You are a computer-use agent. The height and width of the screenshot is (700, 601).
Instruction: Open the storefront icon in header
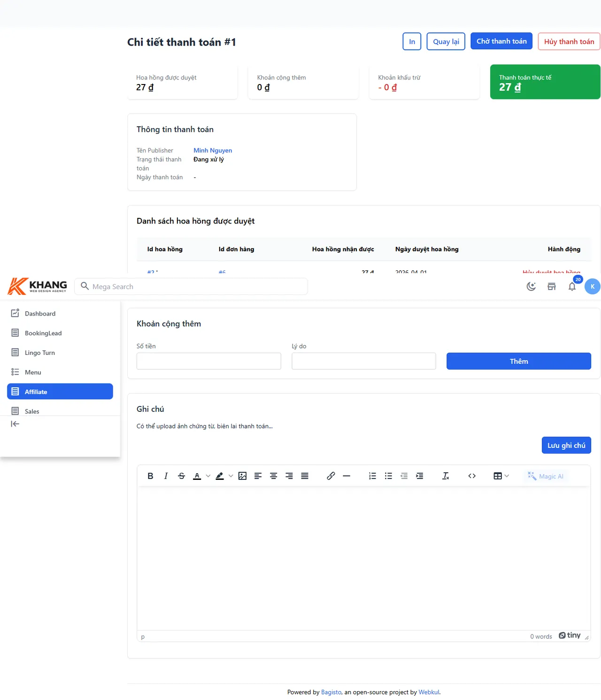552,286
